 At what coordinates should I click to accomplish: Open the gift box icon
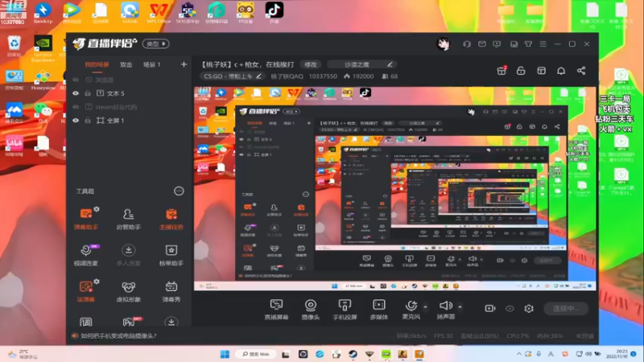(x=502, y=71)
